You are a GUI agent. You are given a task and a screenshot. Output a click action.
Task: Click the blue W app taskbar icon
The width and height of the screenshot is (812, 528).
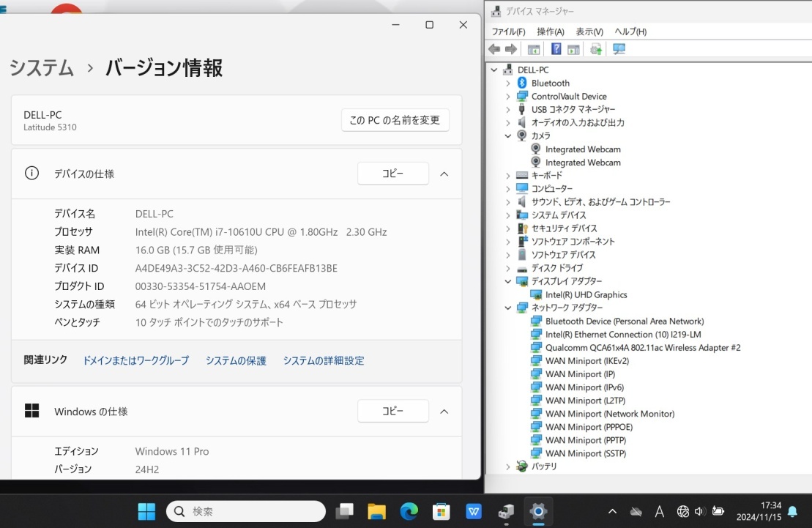473,511
